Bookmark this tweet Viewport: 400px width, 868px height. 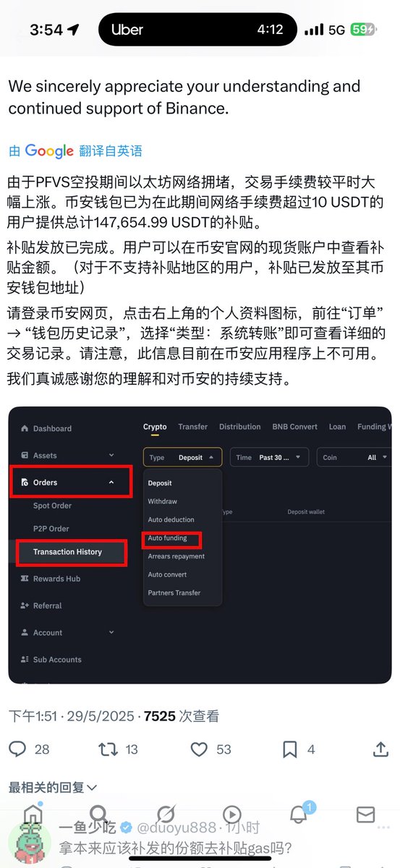[x=289, y=749]
